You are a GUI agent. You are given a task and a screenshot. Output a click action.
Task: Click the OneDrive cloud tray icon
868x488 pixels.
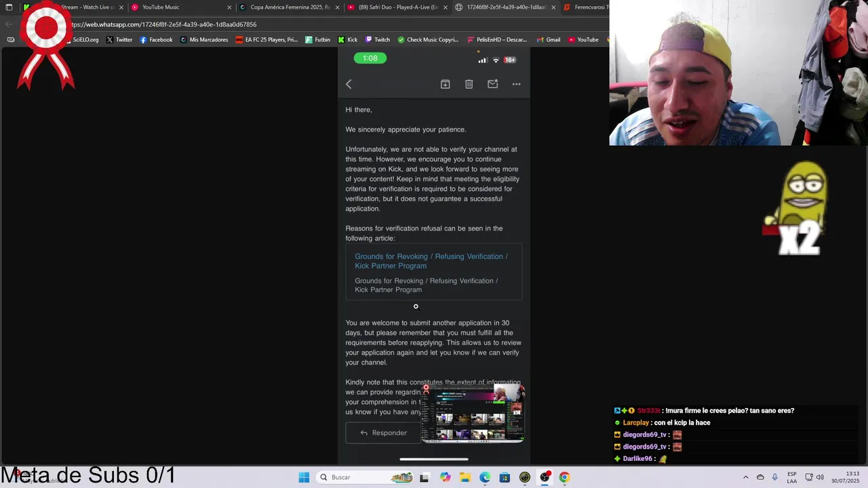pos(760,477)
